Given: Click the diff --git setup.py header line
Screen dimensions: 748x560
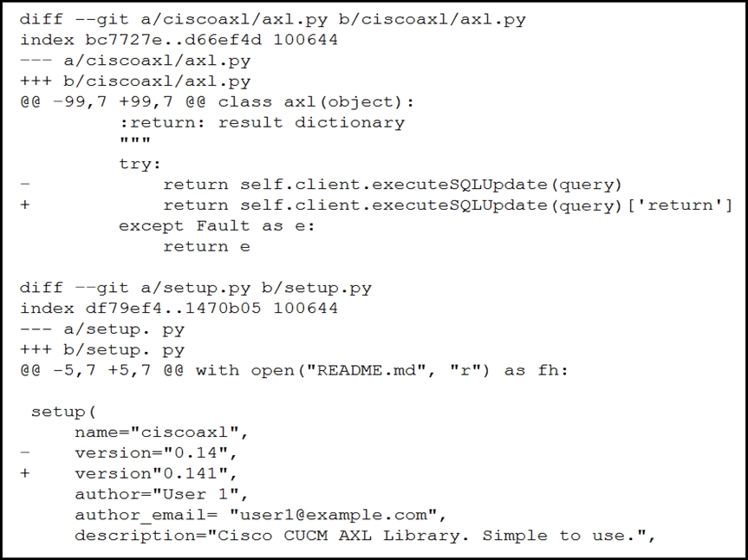Looking at the screenshot, I should 196,288.
